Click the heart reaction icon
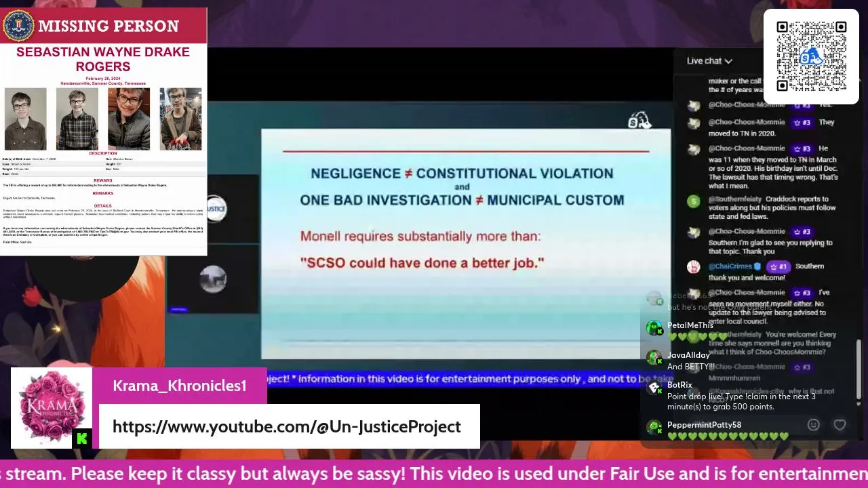 [x=840, y=425]
